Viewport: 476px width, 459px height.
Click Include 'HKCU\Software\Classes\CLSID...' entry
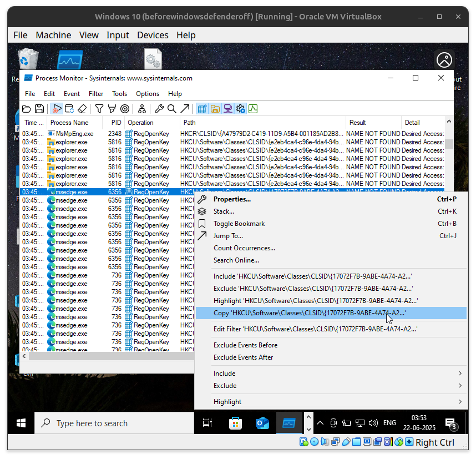click(x=331, y=276)
